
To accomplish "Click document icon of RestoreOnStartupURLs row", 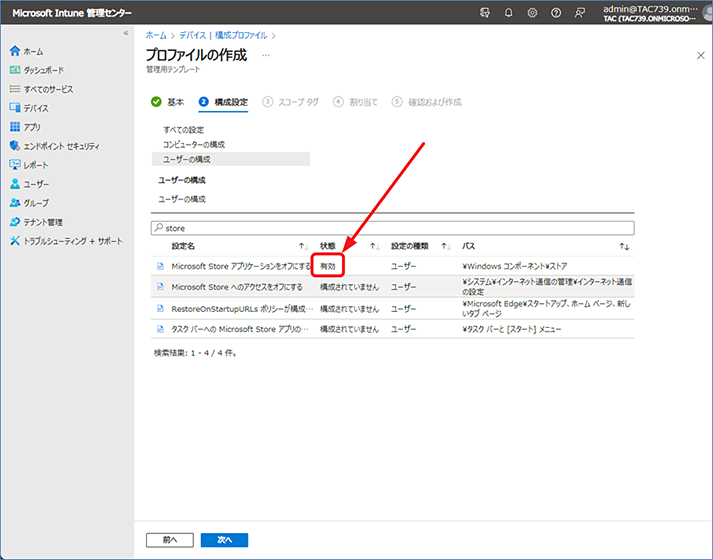I will [160, 309].
